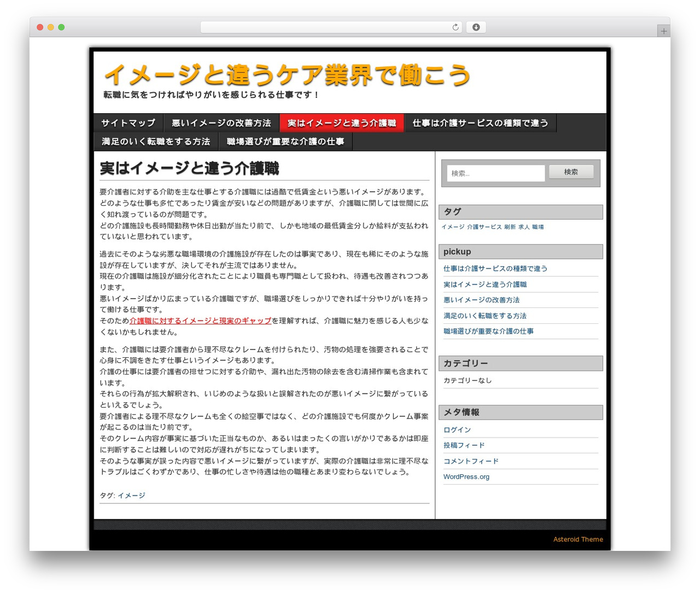Follow the red 介護職に対するイメージと現実のギャップ link
The height and width of the screenshot is (593, 700).
pos(200,321)
